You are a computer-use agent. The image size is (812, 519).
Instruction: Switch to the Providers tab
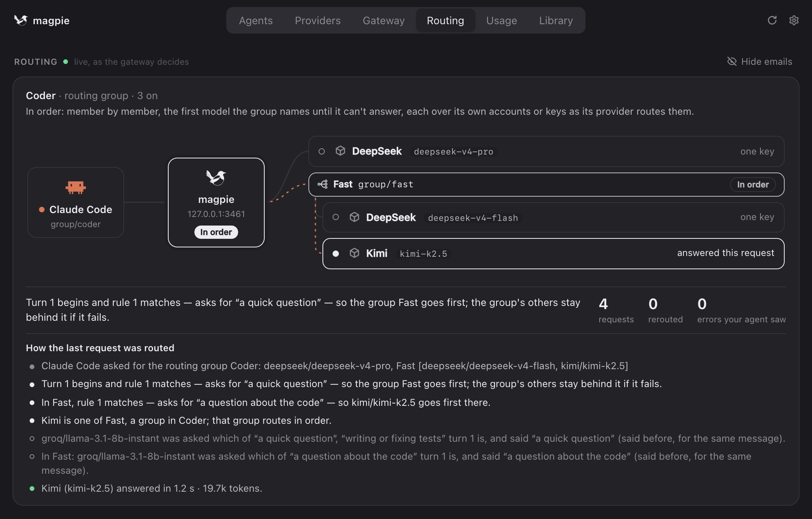point(318,20)
